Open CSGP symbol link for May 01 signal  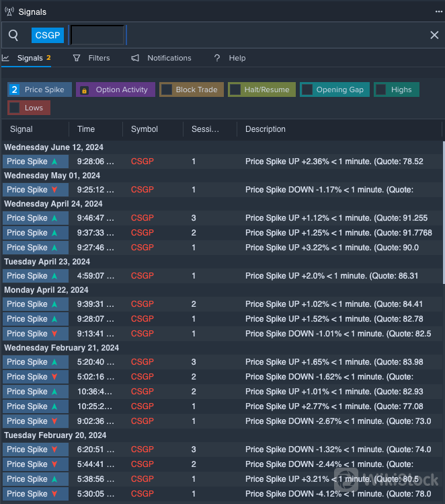(x=143, y=190)
